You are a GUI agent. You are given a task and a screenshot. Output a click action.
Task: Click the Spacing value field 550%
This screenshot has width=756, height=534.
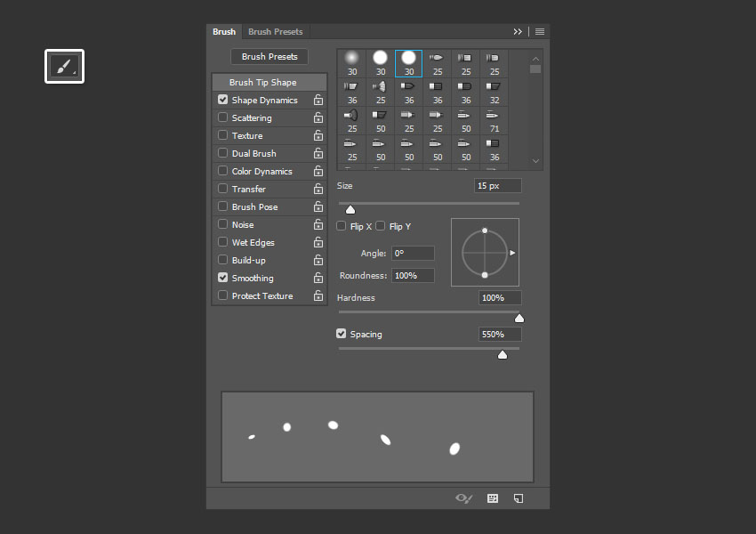(500, 335)
